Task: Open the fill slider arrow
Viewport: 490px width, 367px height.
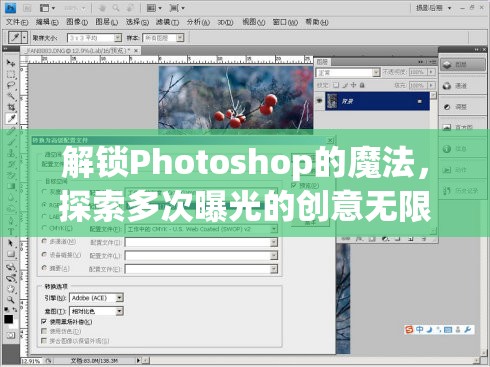Action: [x=432, y=86]
